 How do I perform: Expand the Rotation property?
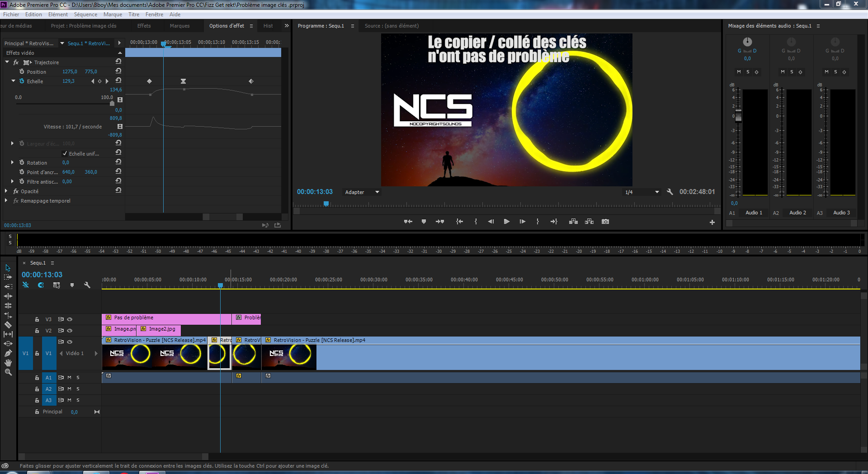12,162
